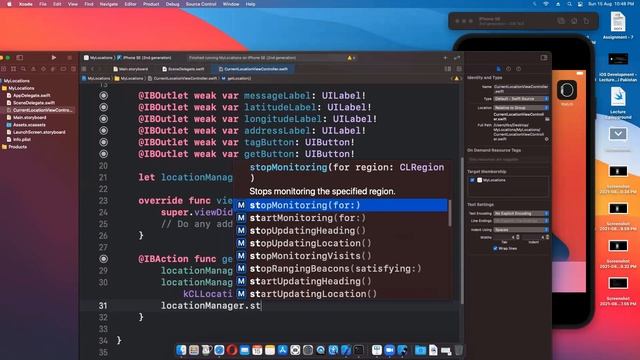The width and height of the screenshot is (640, 360).
Task: Stop the running app in Xcode toolbar
Action: (x=69, y=58)
